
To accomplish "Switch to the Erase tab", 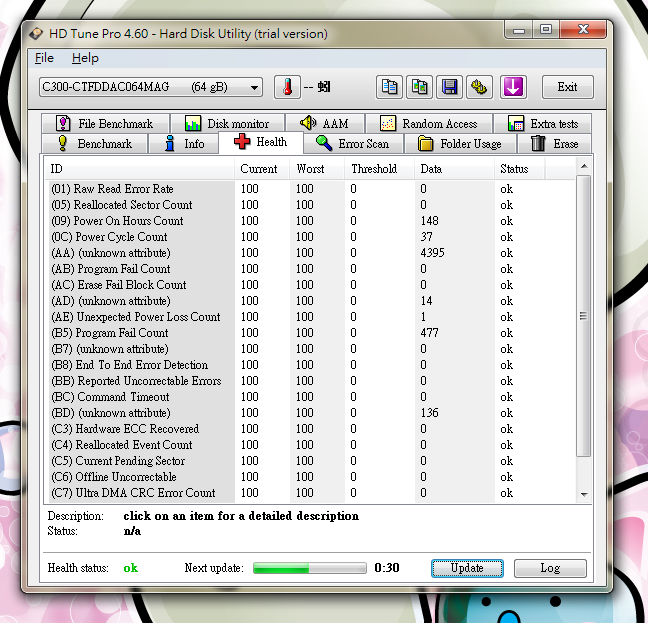I will click(x=554, y=144).
